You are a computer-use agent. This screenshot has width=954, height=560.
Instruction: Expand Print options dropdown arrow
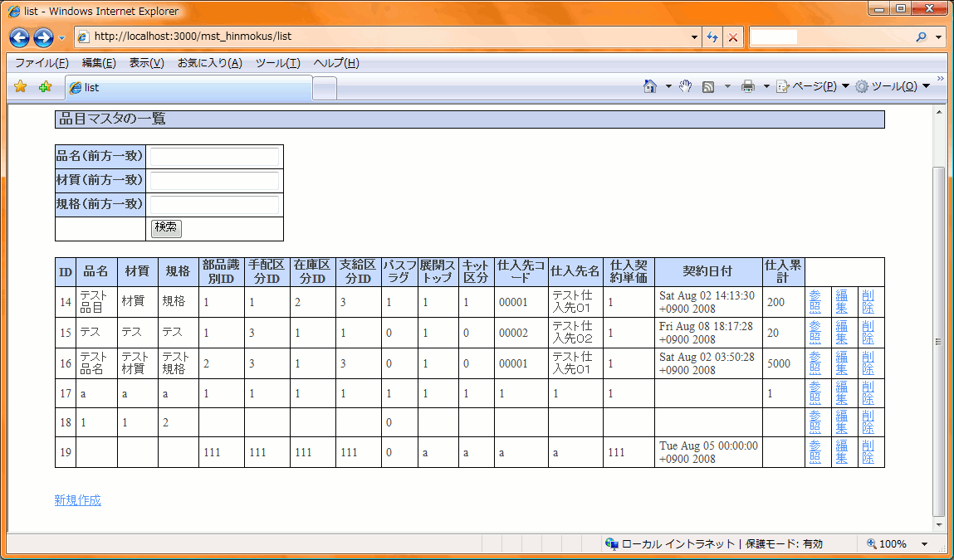[x=766, y=86]
